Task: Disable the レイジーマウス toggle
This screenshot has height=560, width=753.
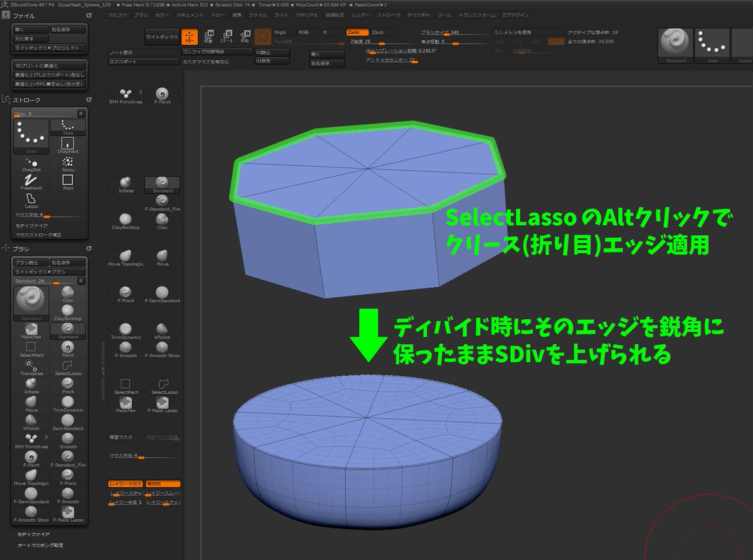Action: point(125,483)
